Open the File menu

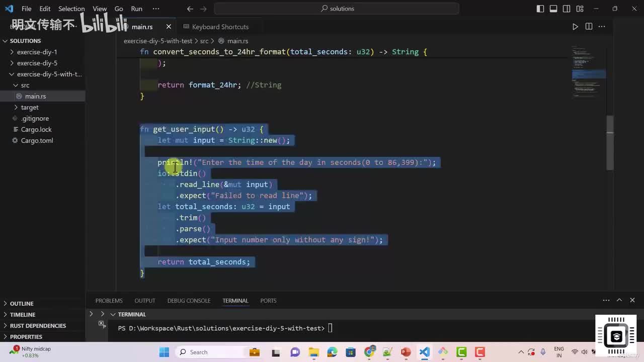click(27, 9)
